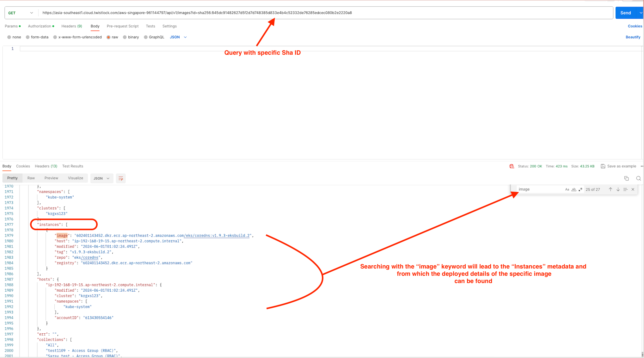
Task: Toggle word wrap icon in response toolbar
Action: [x=121, y=178]
